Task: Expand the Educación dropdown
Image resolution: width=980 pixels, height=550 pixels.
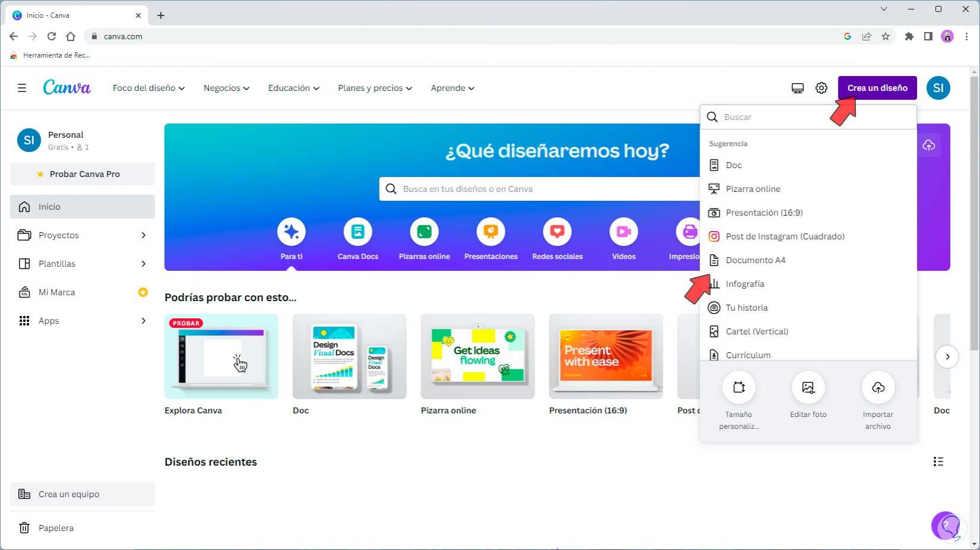Action: [x=293, y=88]
